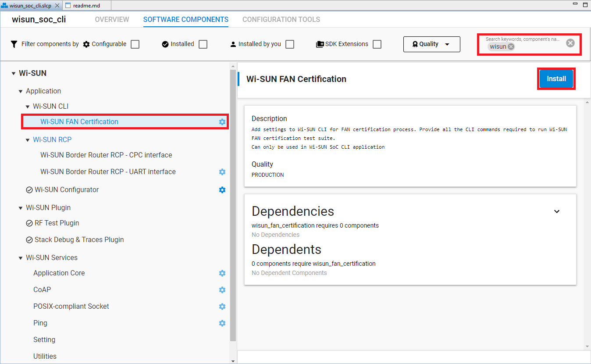Check the Installed filter checkbox

[203, 44]
